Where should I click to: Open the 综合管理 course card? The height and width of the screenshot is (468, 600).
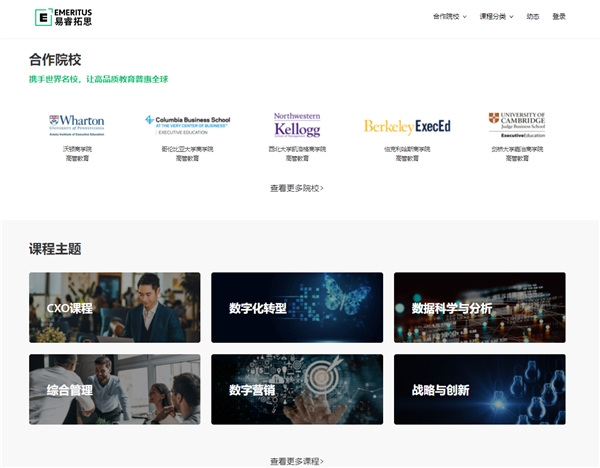(x=114, y=389)
